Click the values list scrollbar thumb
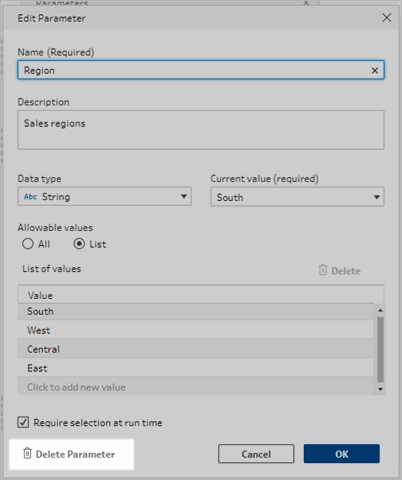402x480 pixels. [x=380, y=349]
